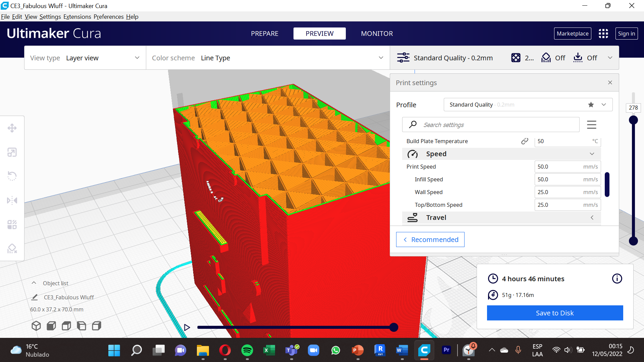Open Excel from the taskbar

[x=269, y=350]
